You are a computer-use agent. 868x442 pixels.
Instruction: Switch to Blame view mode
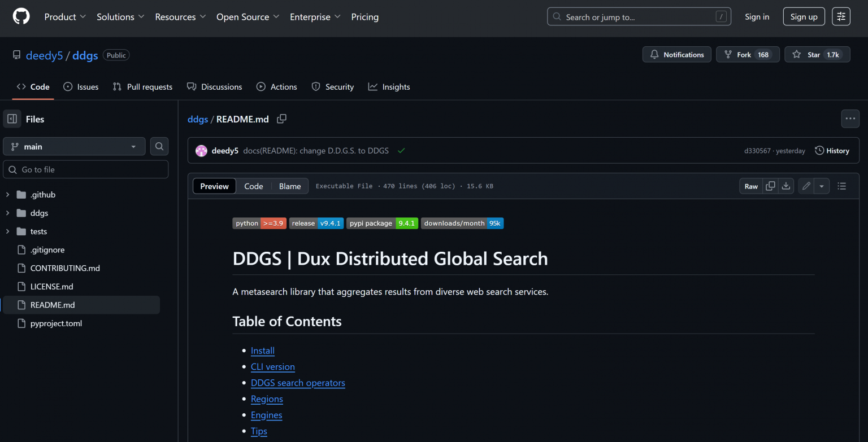pyautogui.click(x=290, y=186)
